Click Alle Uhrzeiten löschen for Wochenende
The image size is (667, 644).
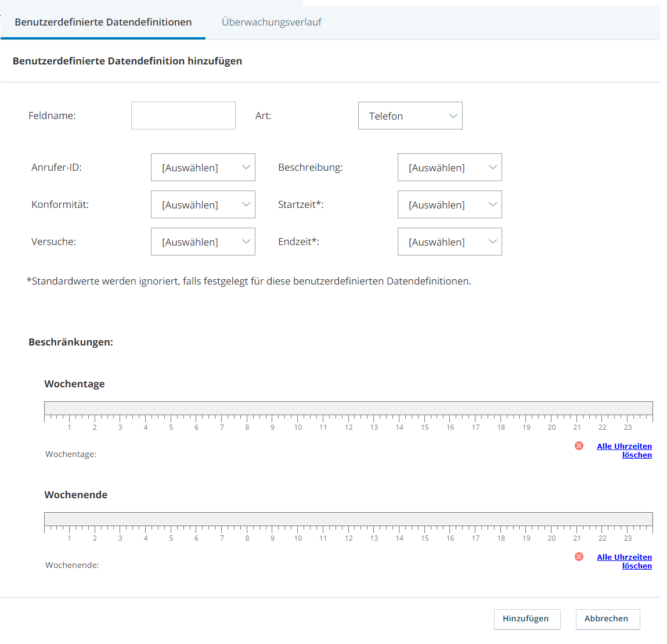(x=624, y=562)
